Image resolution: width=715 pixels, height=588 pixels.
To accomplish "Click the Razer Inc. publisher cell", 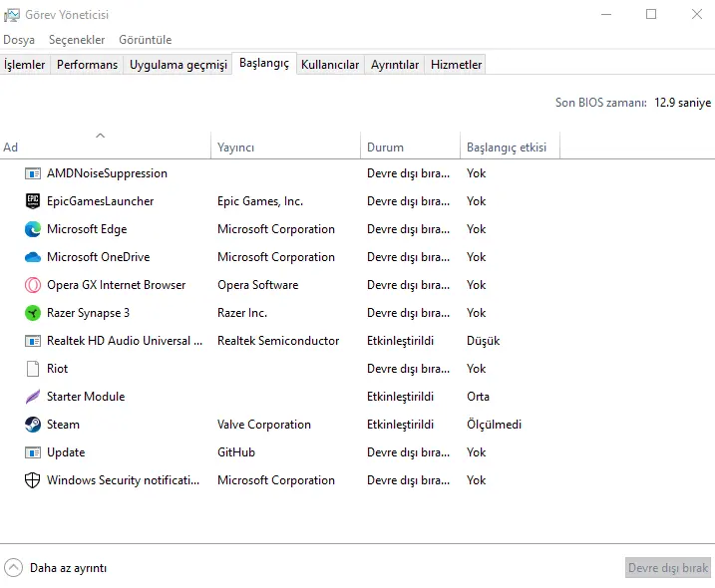I will click(x=242, y=313).
